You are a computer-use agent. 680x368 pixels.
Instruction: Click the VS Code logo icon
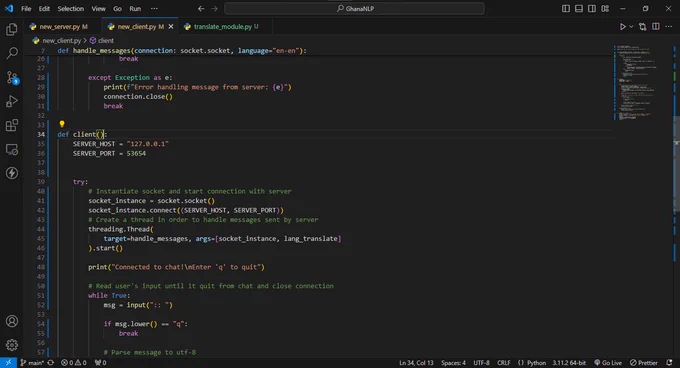[9, 8]
